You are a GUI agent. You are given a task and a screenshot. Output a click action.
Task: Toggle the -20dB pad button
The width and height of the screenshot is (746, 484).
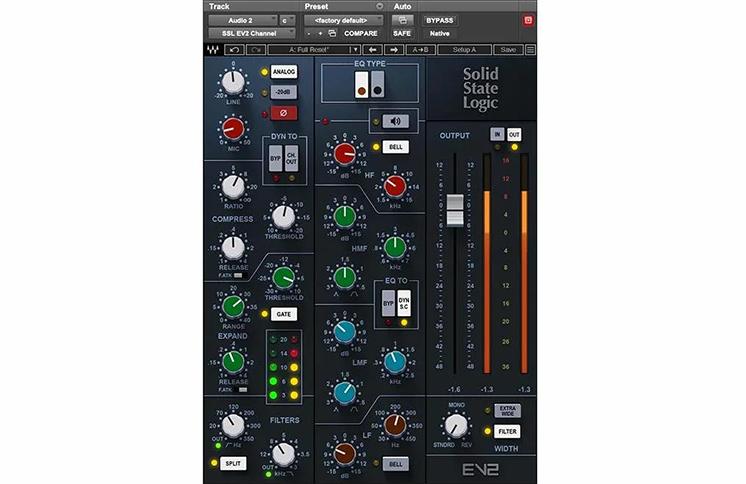[x=284, y=92]
